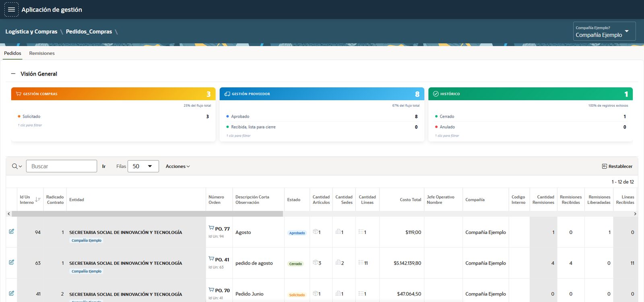644x302 pixels.
Task: Click the Gestión Proveedor truck icon
Action: coord(227,94)
